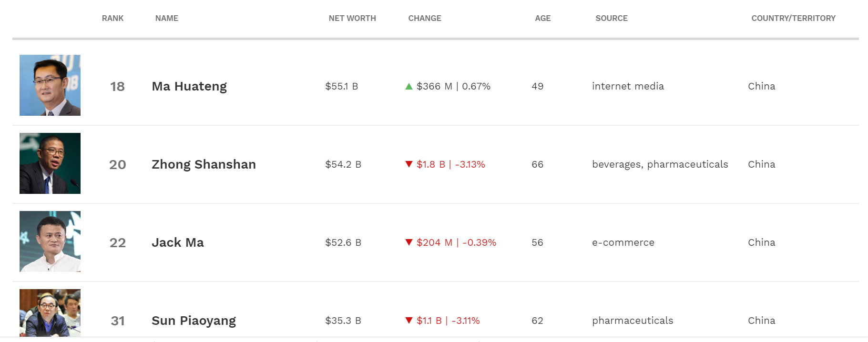Go to the Jack Ma profile
Screen dimensions: 868x342
pyautogui.click(x=178, y=242)
